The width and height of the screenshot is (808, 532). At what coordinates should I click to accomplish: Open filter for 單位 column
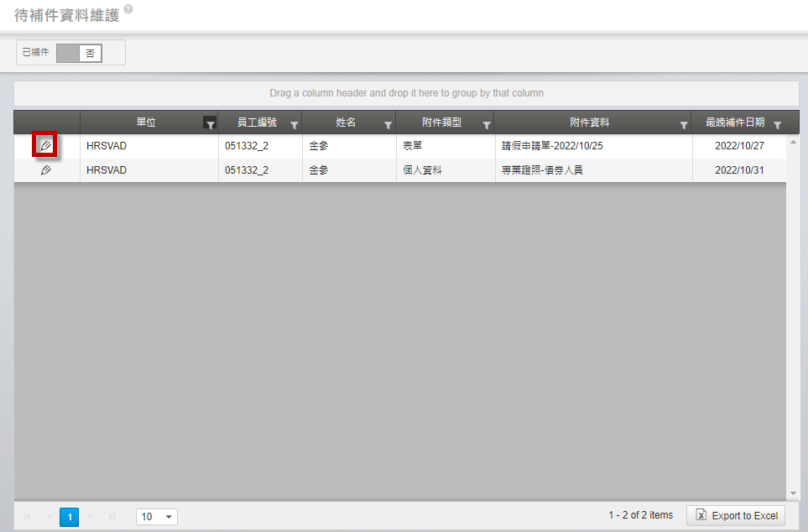click(x=210, y=123)
